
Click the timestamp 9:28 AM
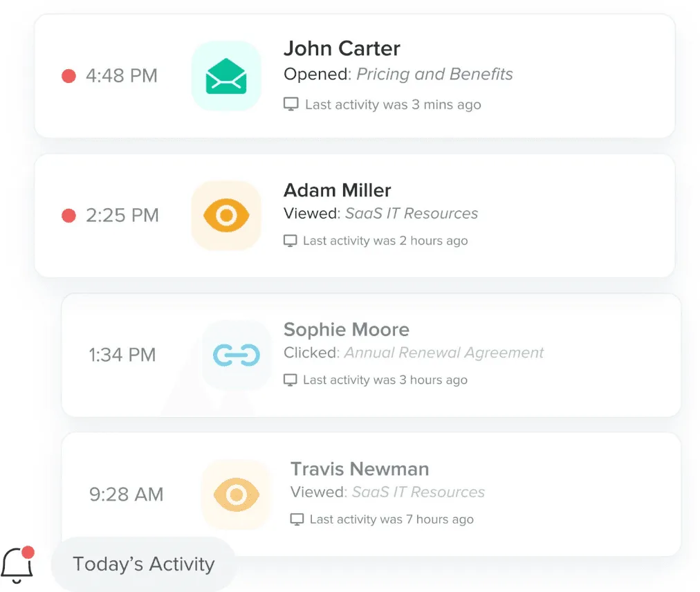tap(126, 494)
